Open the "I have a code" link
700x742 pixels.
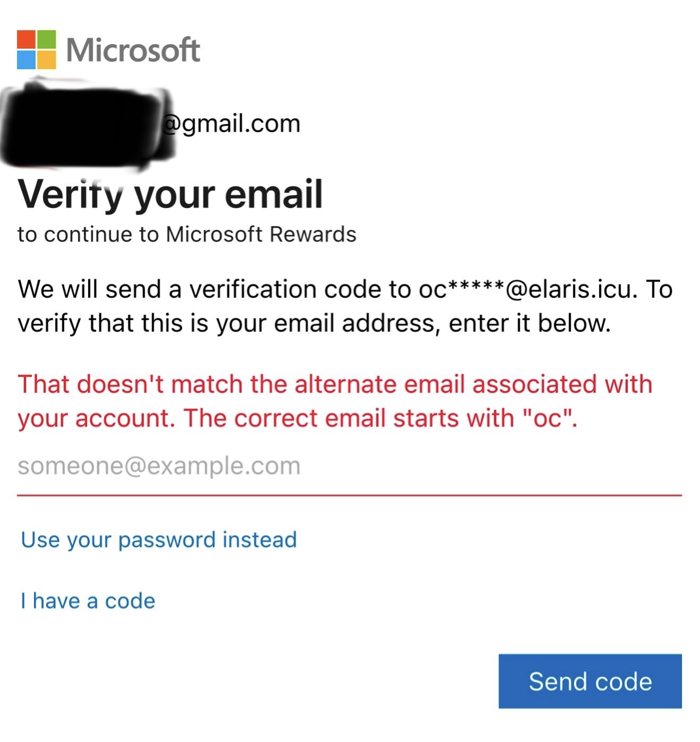[x=88, y=601]
